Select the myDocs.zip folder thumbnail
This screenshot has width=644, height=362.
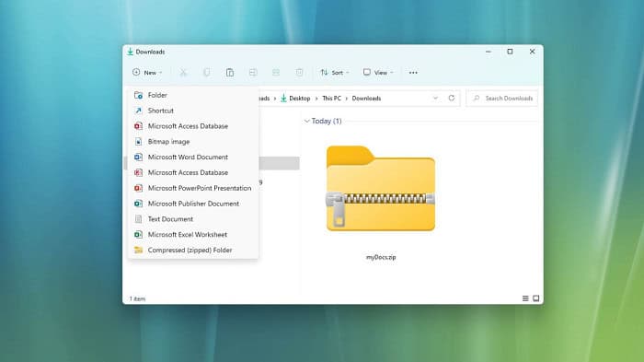pos(381,189)
